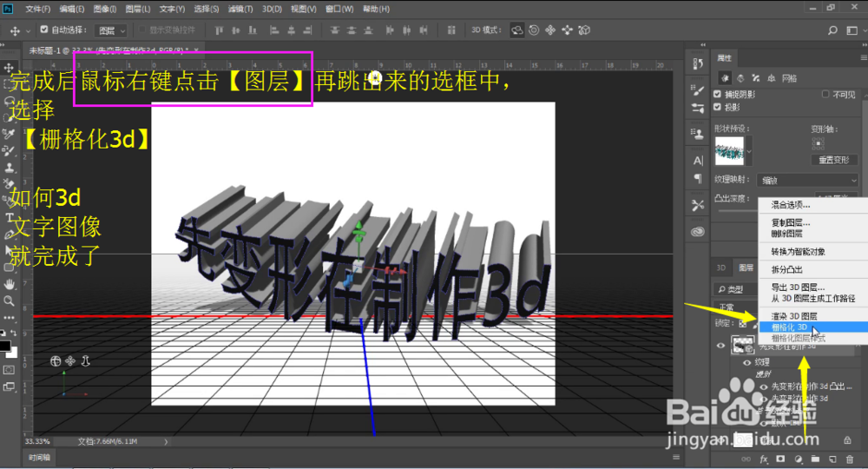Toggle eye of 先变形在制作 3d 凸出 texture
The height and width of the screenshot is (469, 868).
(x=763, y=387)
